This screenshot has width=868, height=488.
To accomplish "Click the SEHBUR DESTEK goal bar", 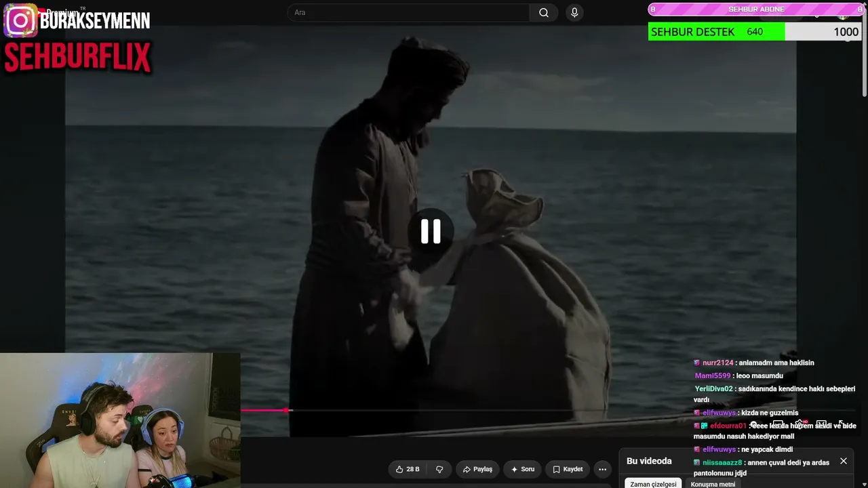I will click(755, 32).
